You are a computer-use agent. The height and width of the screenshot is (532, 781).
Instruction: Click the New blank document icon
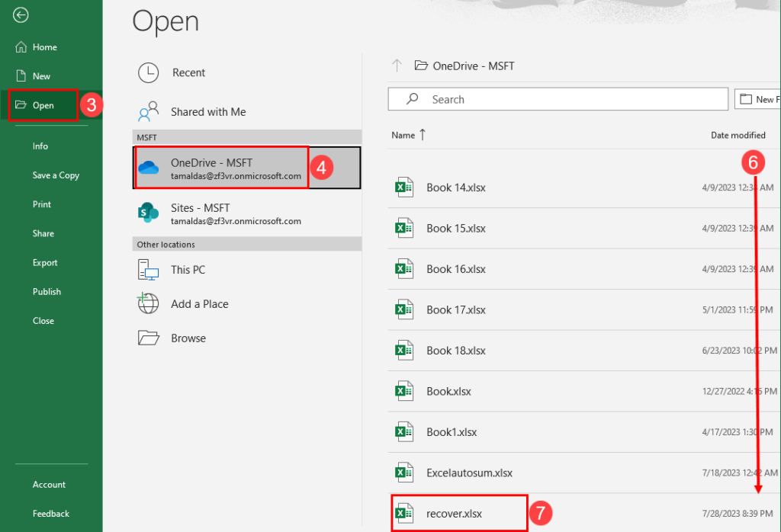(x=21, y=76)
